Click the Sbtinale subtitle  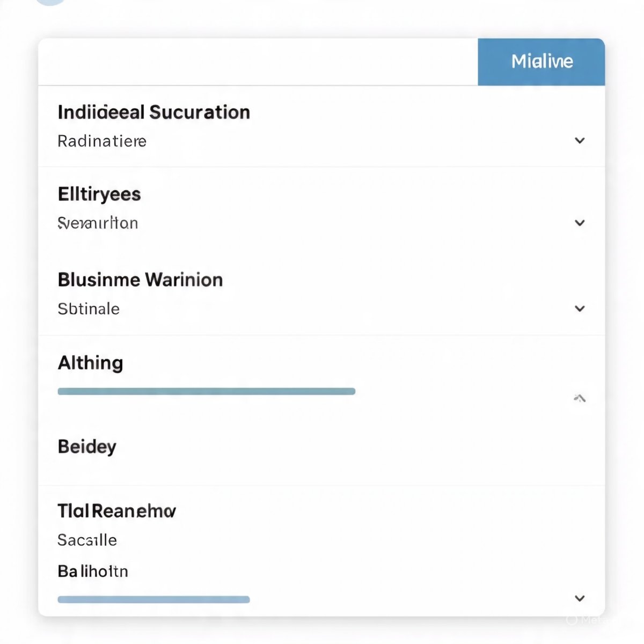pyautogui.click(x=89, y=309)
